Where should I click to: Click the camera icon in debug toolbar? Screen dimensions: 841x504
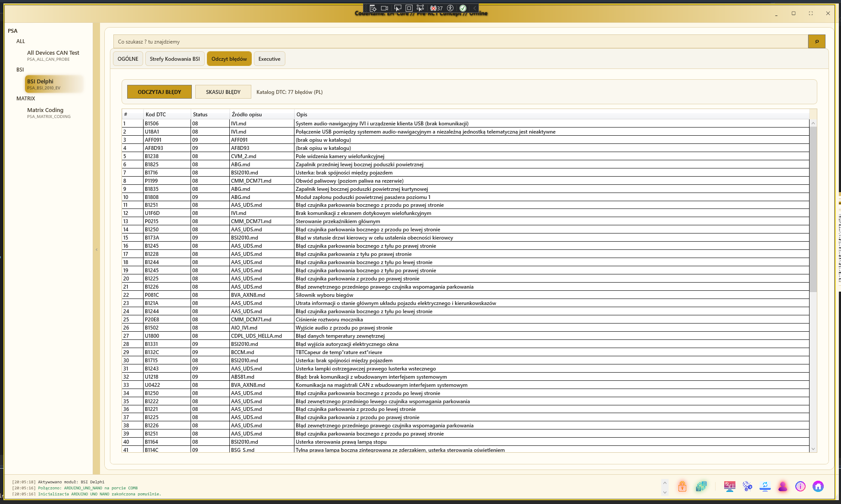385,8
